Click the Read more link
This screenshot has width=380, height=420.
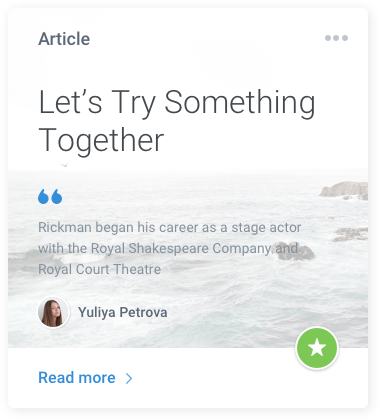click(x=77, y=378)
